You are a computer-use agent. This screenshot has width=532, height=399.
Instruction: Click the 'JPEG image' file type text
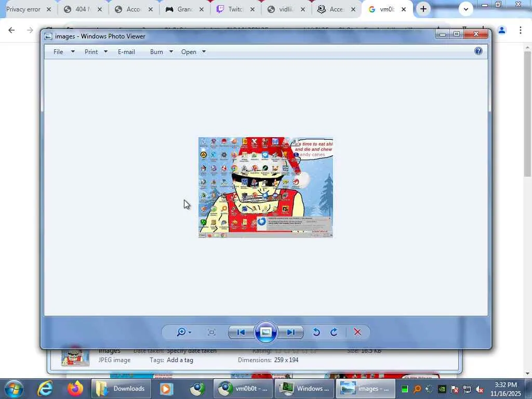click(x=114, y=360)
